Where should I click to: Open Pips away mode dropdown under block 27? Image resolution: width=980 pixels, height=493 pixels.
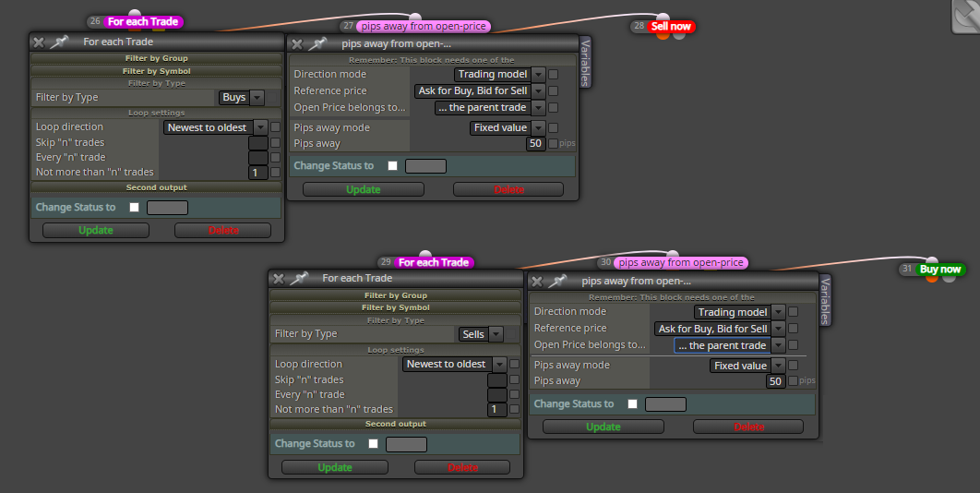click(x=508, y=127)
